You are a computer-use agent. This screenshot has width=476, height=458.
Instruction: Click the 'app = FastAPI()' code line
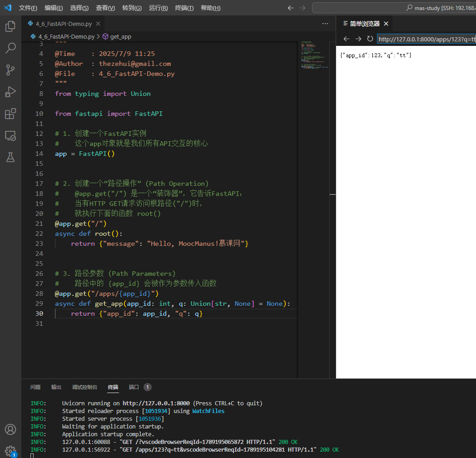(x=84, y=154)
